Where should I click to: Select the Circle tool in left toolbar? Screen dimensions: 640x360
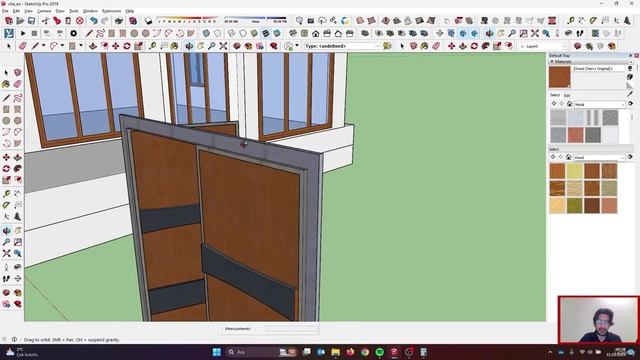6,121
